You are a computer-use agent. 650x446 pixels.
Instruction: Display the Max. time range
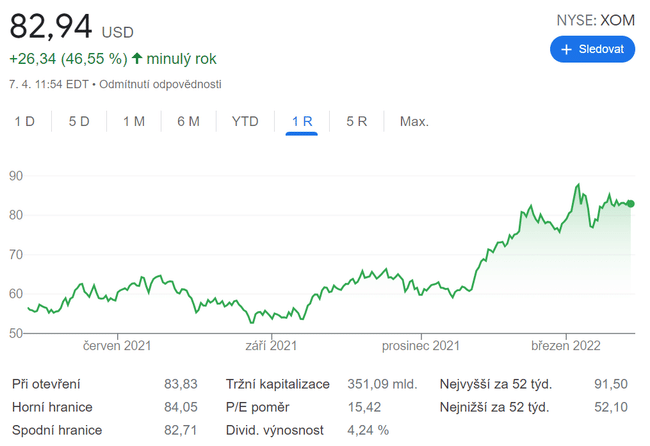[414, 121]
